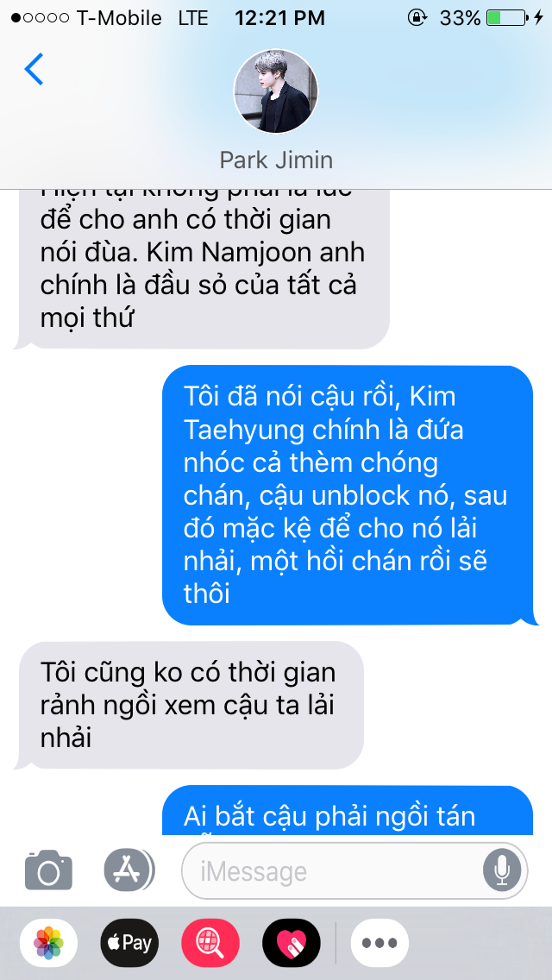Open the Digital Touch heart icon
This screenshot has width=552, height=980.
pos(292,943)
